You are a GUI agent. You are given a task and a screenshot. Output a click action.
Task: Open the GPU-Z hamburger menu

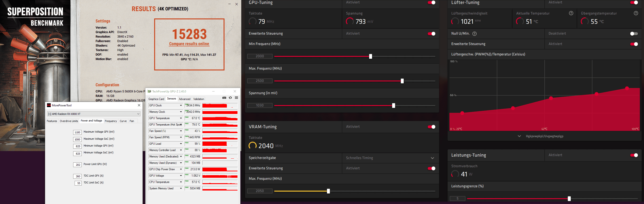coord(236,98)
